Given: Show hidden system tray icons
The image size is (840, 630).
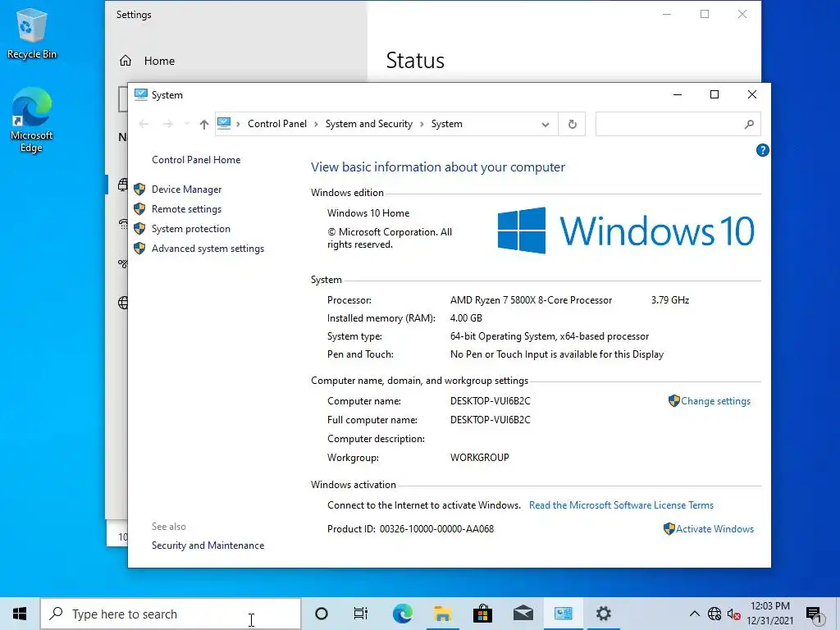Looking at the screenshot, I should tap(694, 614).
